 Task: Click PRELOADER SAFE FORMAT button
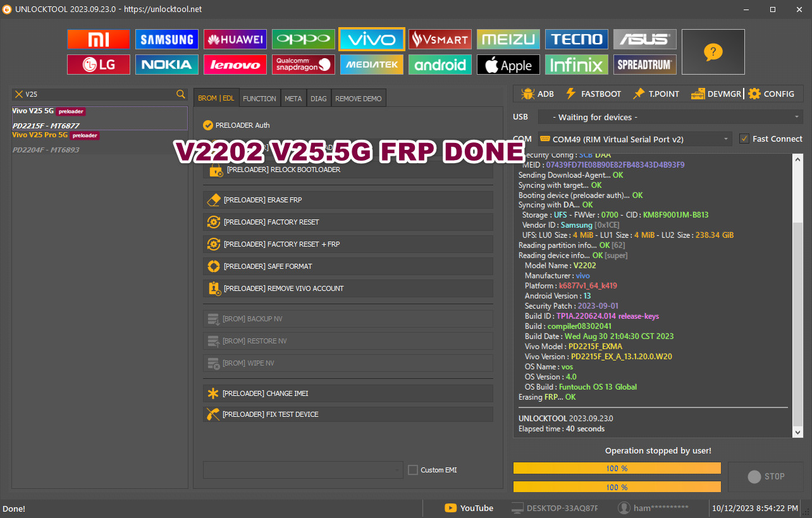348,266
